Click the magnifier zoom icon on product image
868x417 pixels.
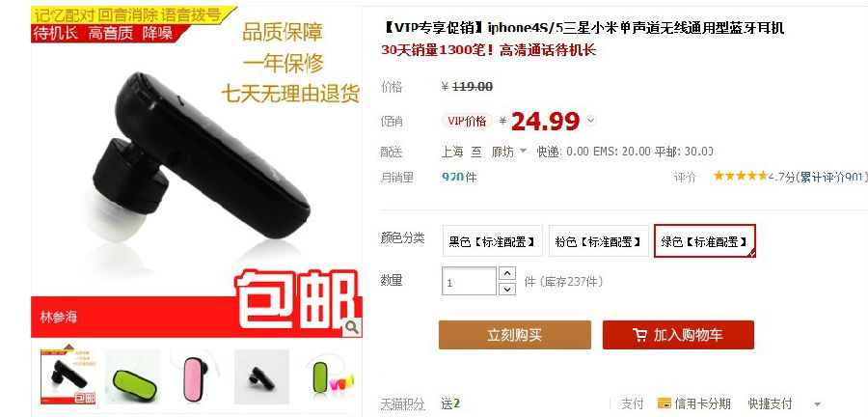(x=352, y=327)
